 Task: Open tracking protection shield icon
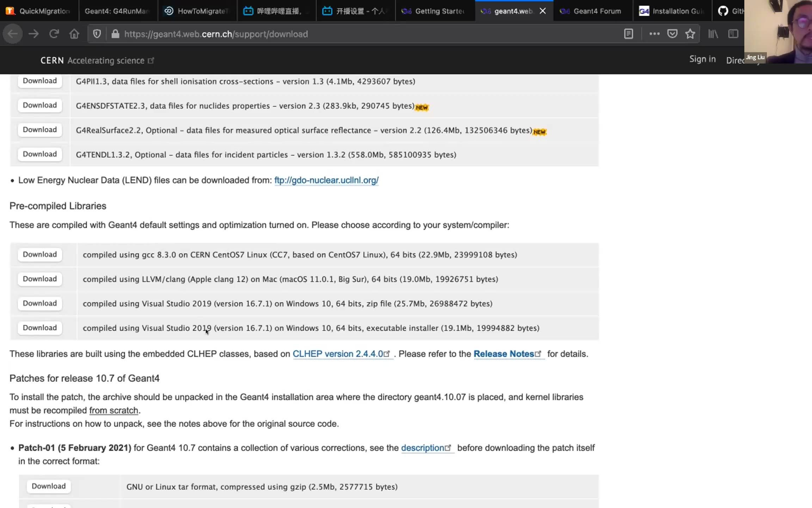(97, 34)
